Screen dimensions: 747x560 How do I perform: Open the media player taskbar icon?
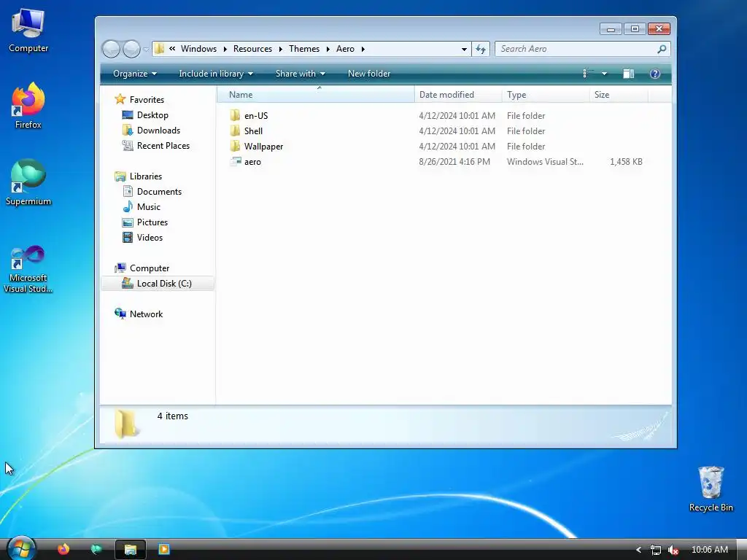coord(164,550)
